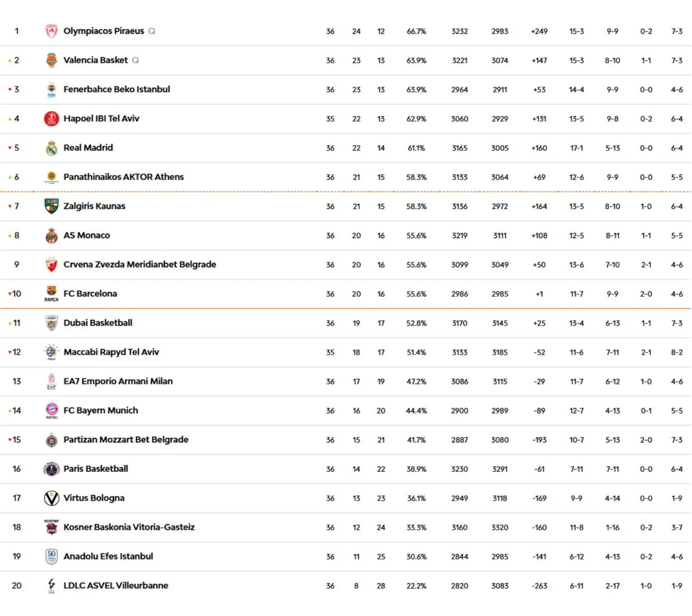The height and width of the screenshot is (616, 692).
Task: Click the qualified icon next to Valencia Basket
Action: [x=136, y=60]
